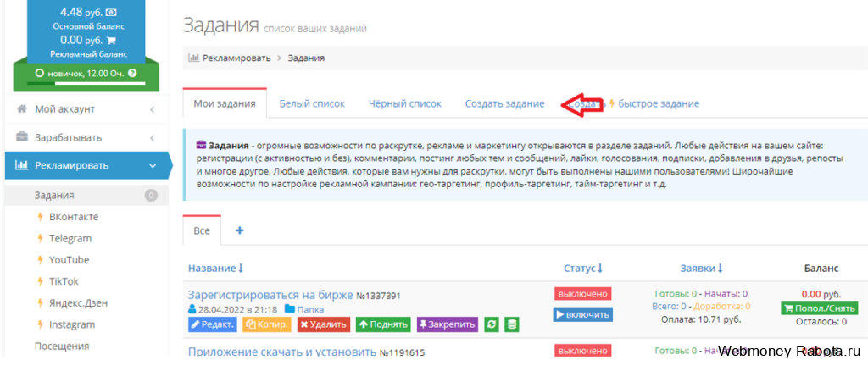This screenshot has width=868, height=366.
Task: Click the sort arrow next to Заявки
Action: tap(721, 268)
